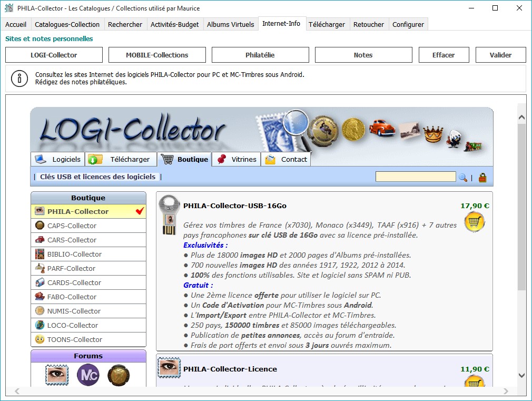
Task: Click the CAPS-Collector capsule icon
Action: point(40,226)
